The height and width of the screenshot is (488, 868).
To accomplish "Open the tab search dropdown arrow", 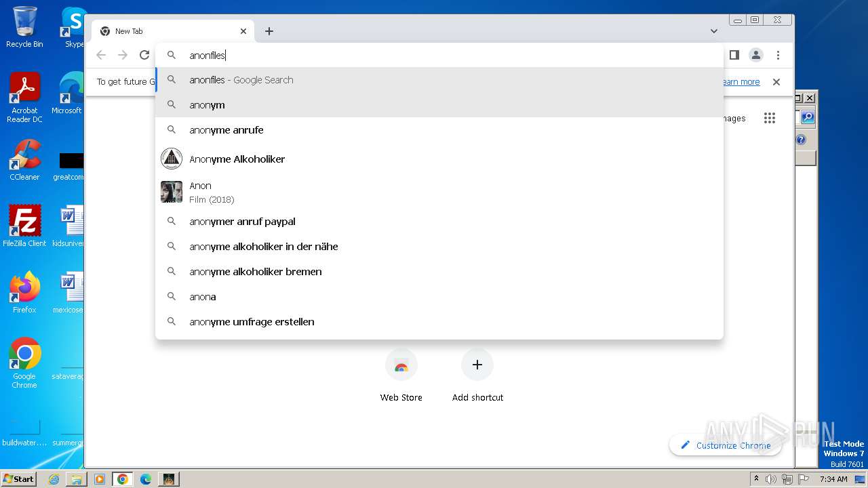I will click(714, 31).
